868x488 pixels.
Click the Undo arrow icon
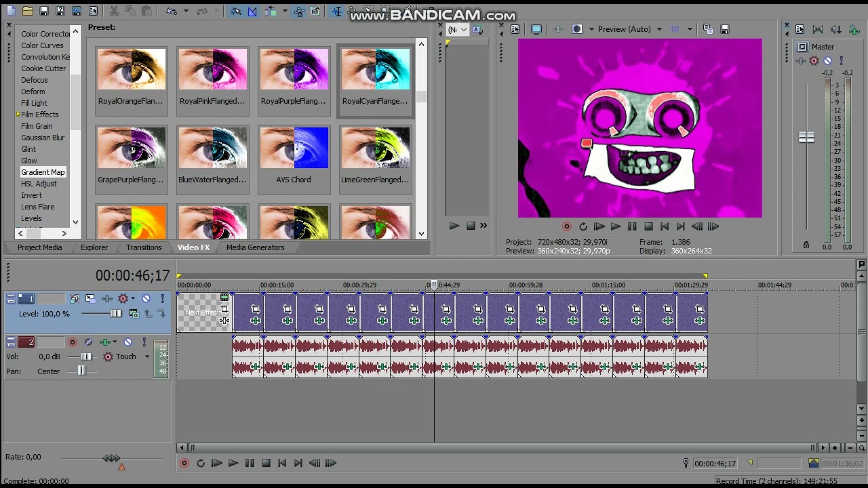(x=172, y=12)
